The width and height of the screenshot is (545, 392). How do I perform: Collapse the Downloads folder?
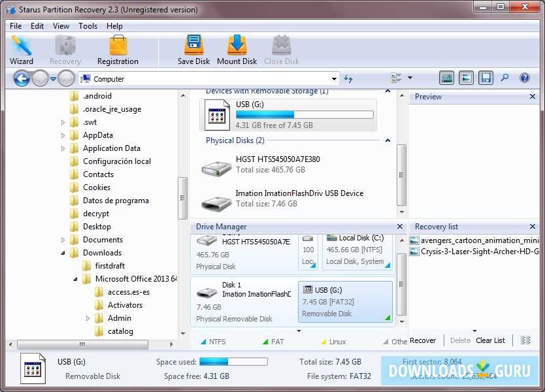pos(63,253)
